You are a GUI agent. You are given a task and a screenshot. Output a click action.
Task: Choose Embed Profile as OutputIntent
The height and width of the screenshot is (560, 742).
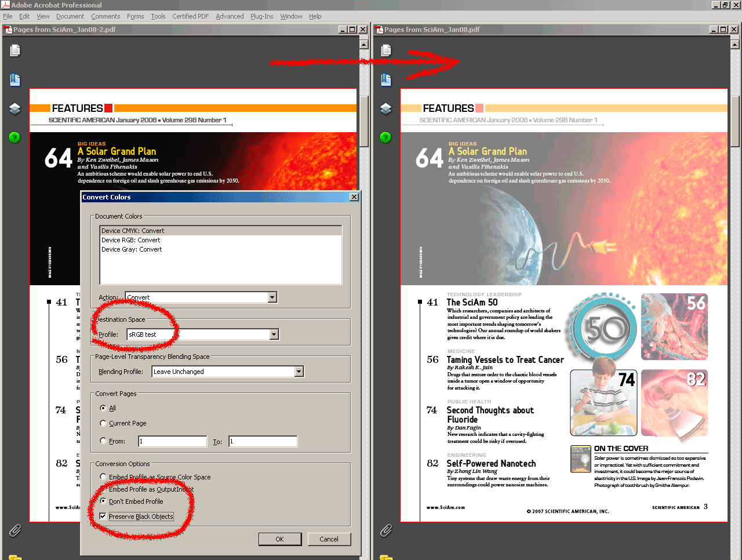[x=103, y=489]
